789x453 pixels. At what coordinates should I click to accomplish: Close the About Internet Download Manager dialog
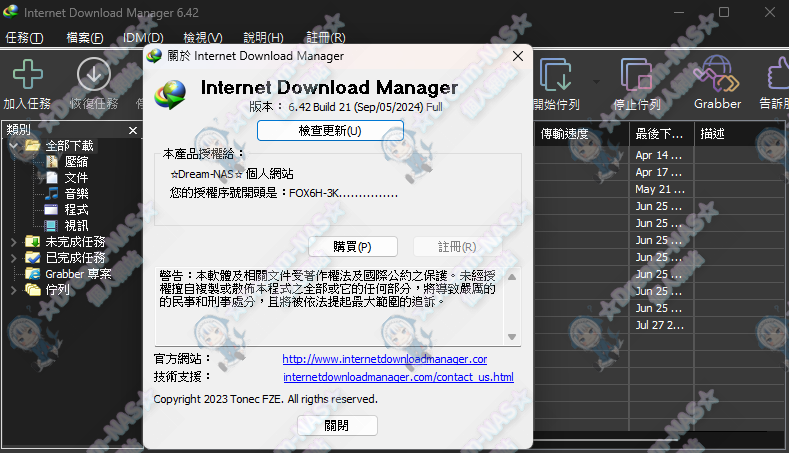[518, 56]
